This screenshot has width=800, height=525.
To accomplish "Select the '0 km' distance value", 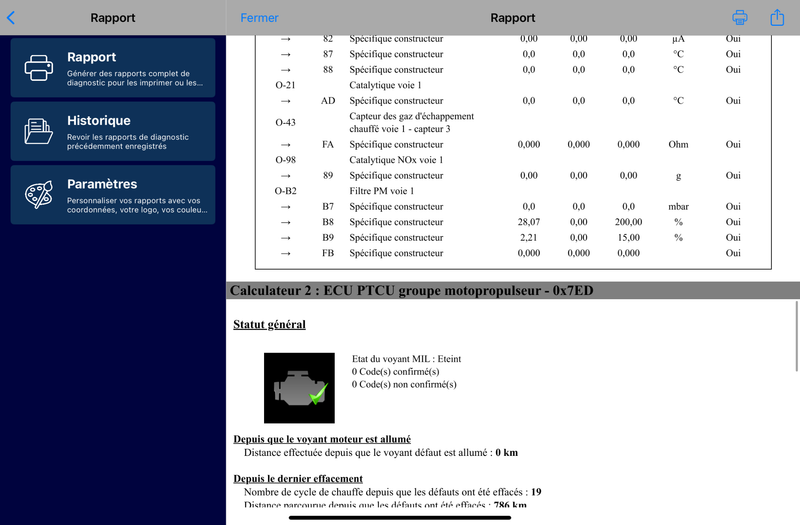I will click(x=507, y=453).
